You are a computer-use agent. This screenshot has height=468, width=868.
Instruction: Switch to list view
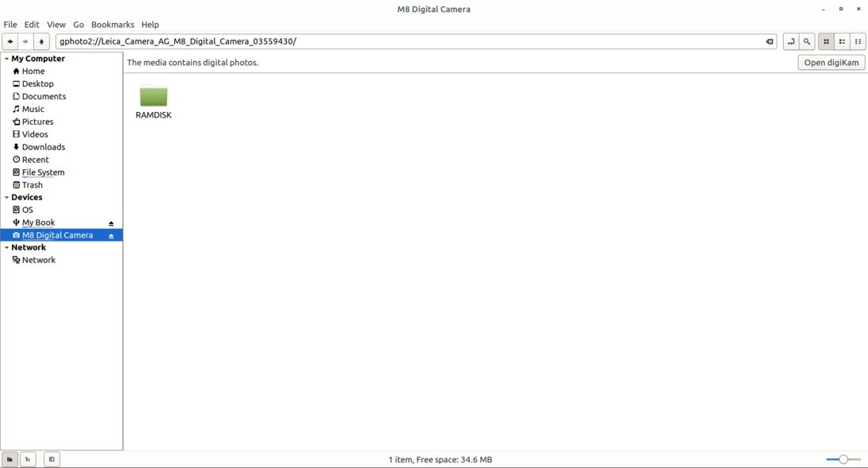[x=842, y=41]
